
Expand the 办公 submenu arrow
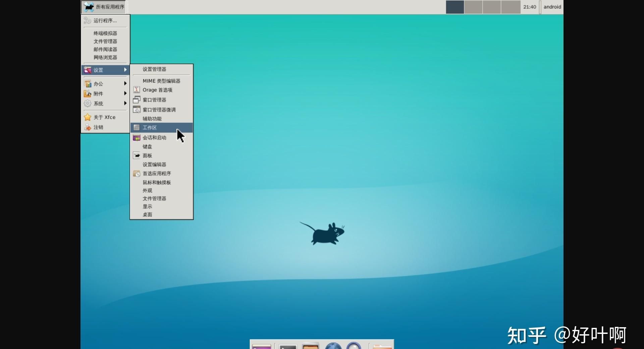tap(125, 83)
